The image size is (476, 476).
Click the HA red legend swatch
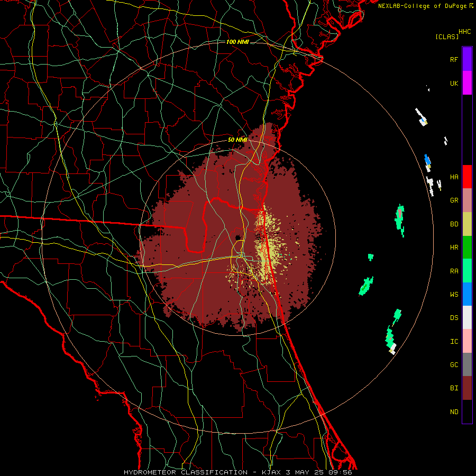coord(467,177)
